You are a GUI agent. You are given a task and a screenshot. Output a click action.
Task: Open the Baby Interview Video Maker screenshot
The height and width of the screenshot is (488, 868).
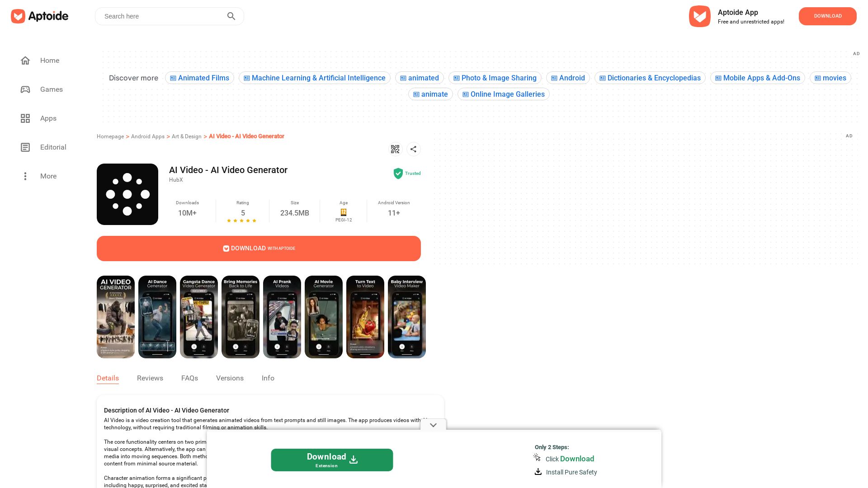pyautogui.click(x=407, y=317)
